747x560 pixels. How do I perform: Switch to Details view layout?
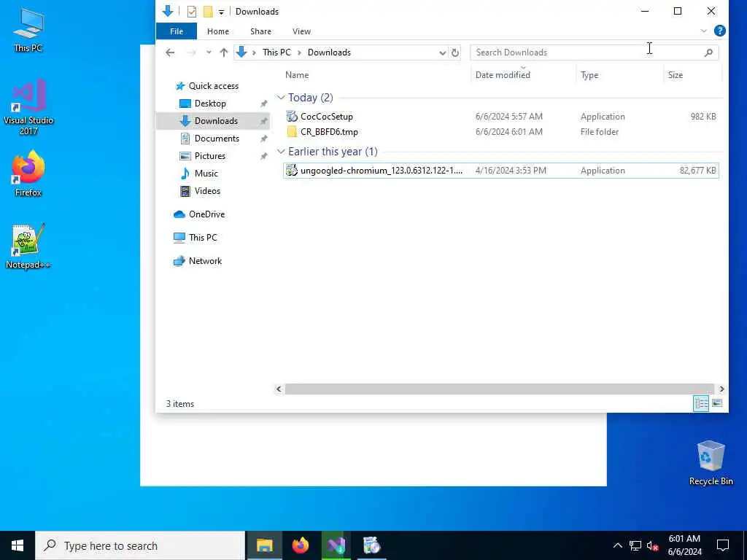click(701, 403)
